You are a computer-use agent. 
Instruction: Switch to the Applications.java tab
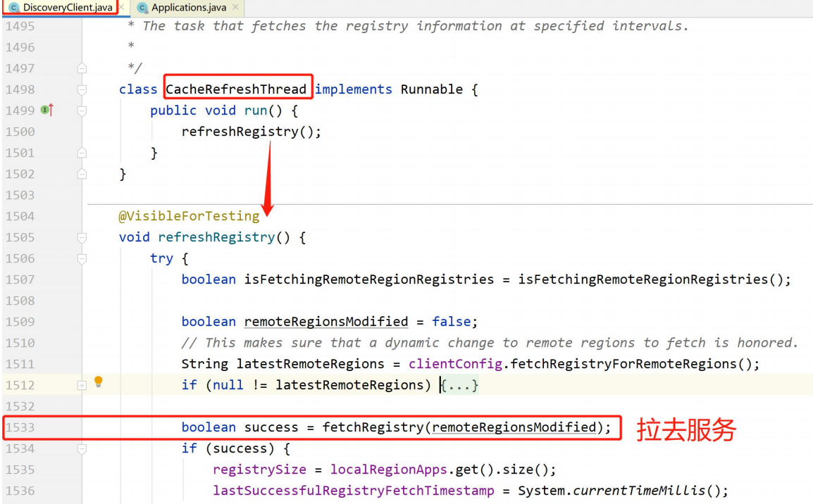coord(188,7)
